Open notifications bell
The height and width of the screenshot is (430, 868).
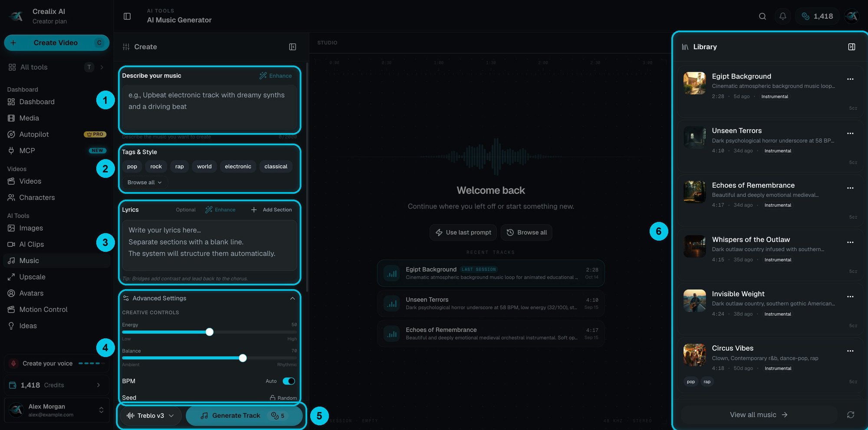coord(783,16)
